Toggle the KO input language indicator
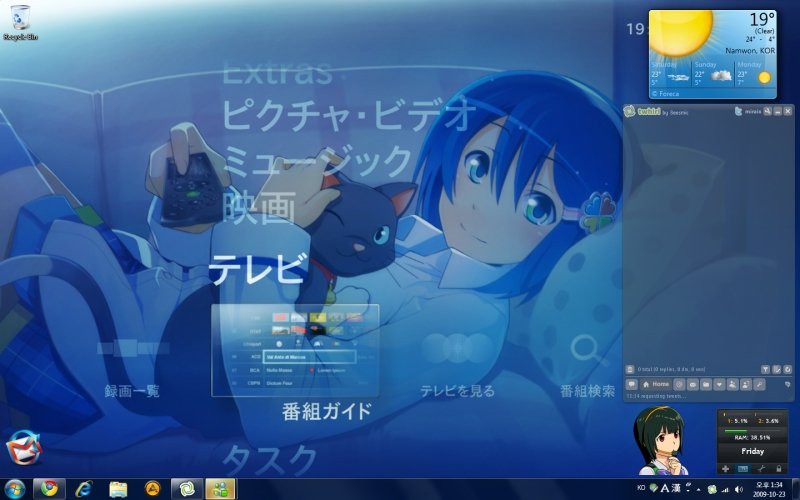 point(641,487)
